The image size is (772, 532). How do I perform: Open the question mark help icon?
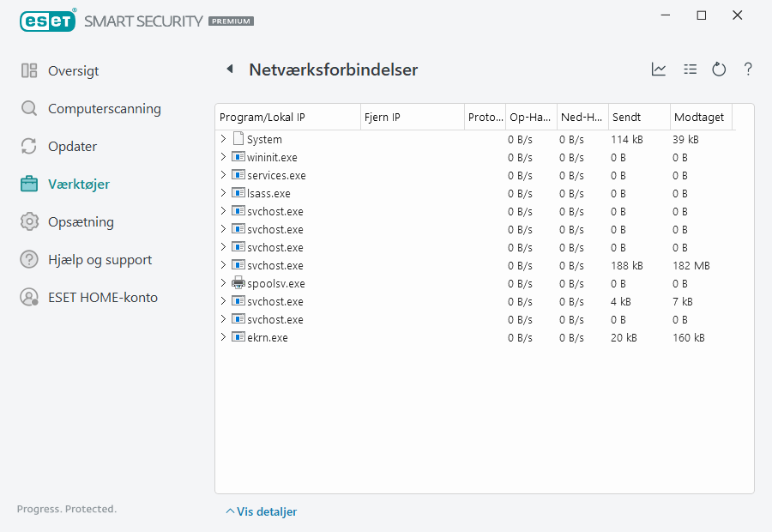coord(748,70)
